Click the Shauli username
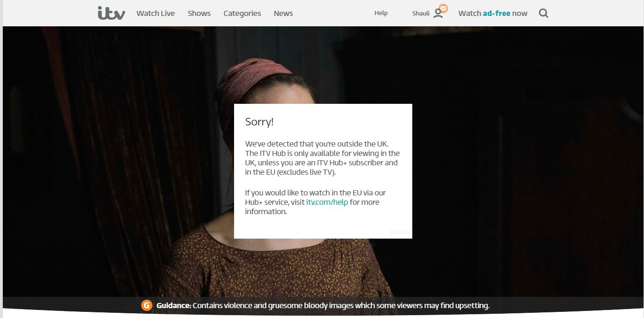 coord(421,13)
